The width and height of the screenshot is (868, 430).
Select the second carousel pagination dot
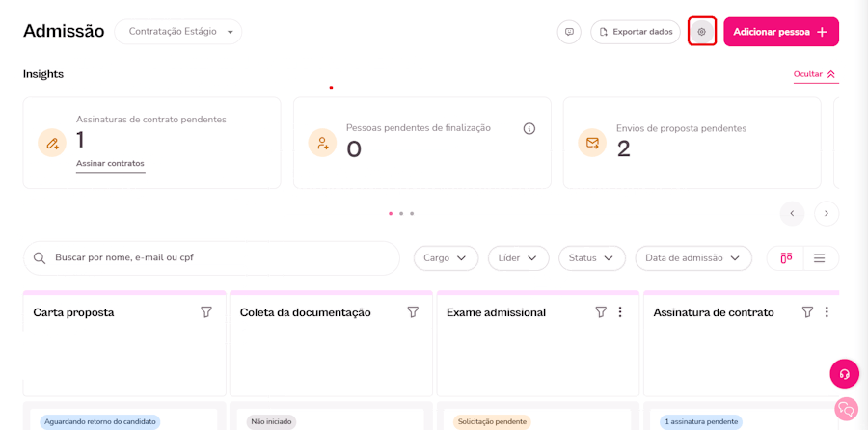click(401, 213)
